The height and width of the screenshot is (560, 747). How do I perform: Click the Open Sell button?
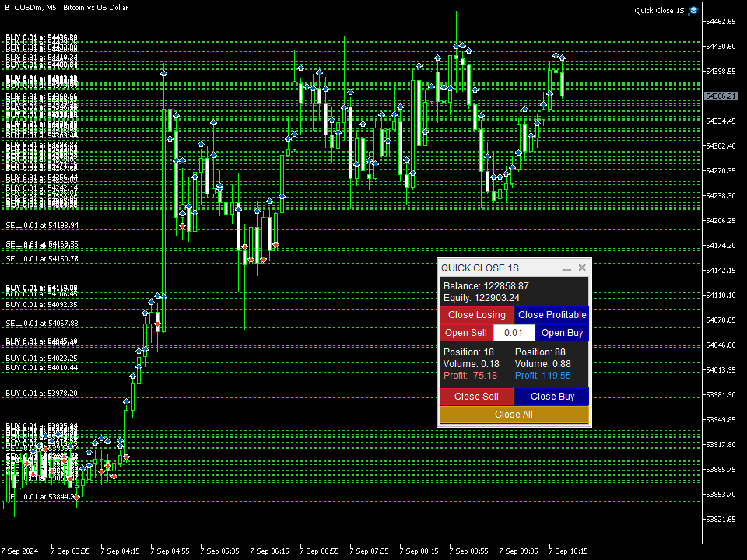coord(466,332)
